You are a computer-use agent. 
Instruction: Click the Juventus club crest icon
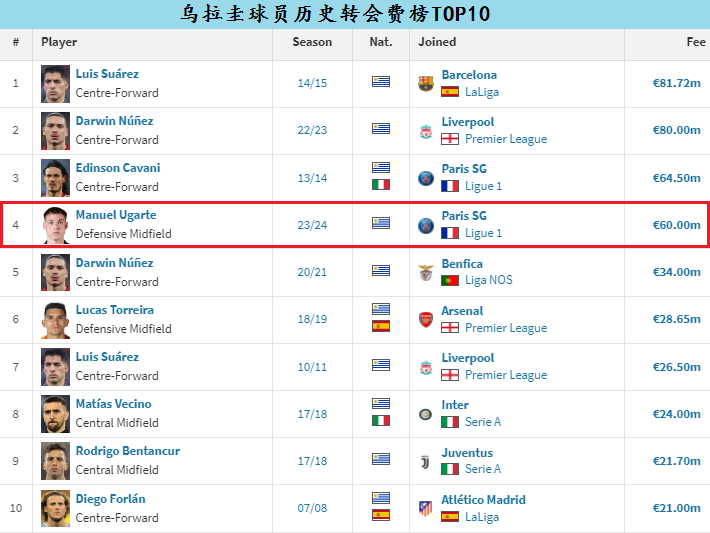pyautogui.click(x=426, y=461)
